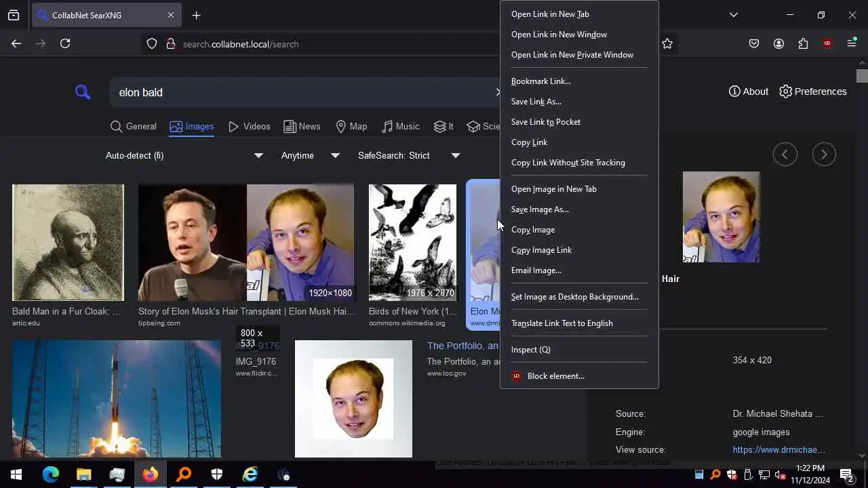Show the next image in the detail panel
868x488 pixels.
(824, 155)
